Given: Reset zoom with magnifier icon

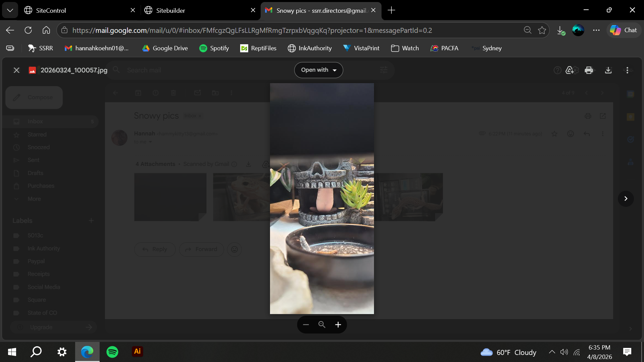Looking at the screenshot, I should 322,324.
